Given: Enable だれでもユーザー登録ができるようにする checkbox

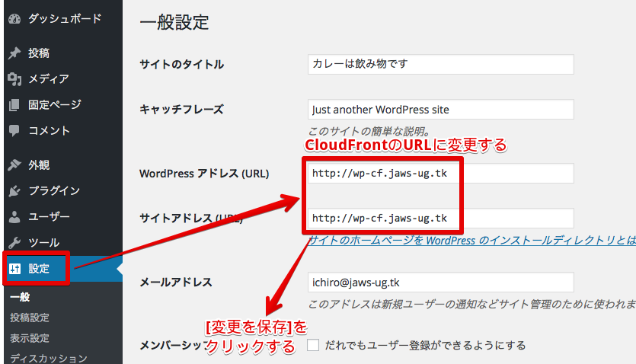Looking at the screenshot, I should pos(313,345).
